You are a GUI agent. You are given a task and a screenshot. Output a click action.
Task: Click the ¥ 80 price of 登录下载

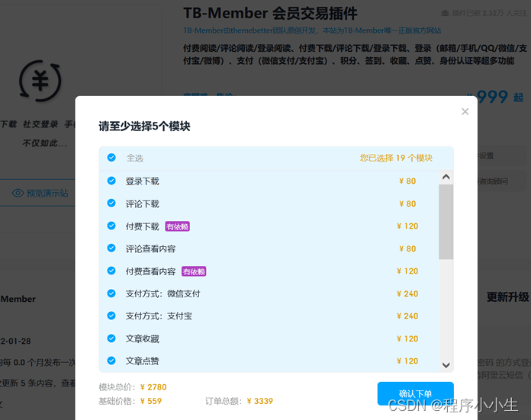[x=407, y=181]
